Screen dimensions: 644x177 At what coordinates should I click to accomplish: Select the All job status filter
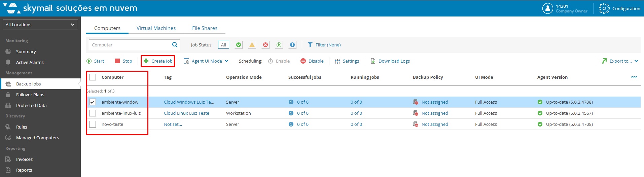point(223,45)
